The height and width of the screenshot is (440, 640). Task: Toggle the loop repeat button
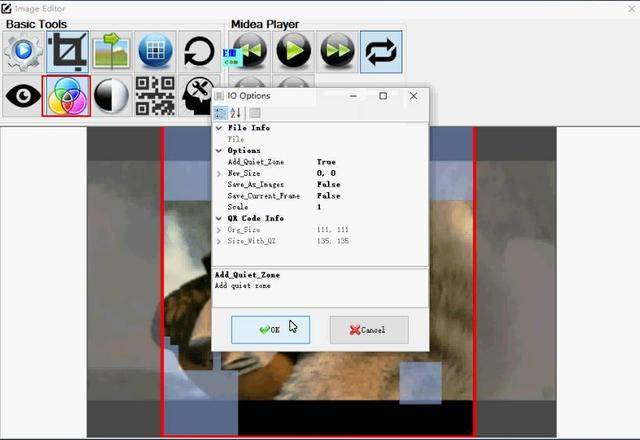click(381, 52)
